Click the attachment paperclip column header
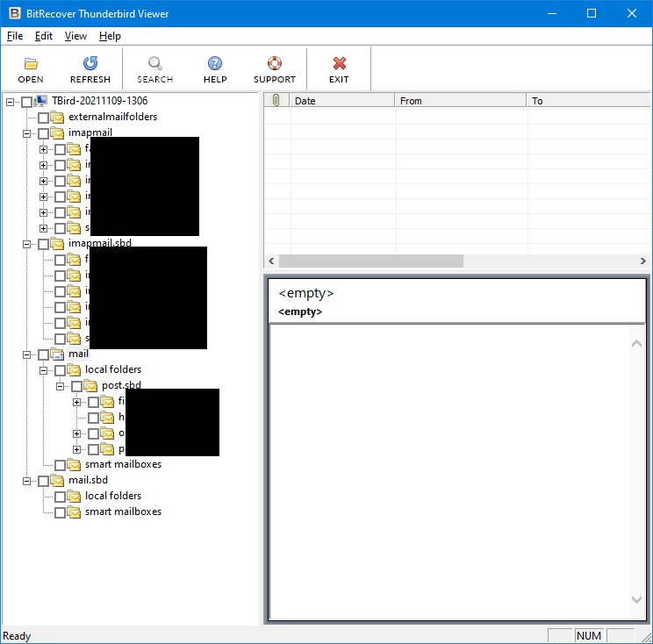 [276, 100]
